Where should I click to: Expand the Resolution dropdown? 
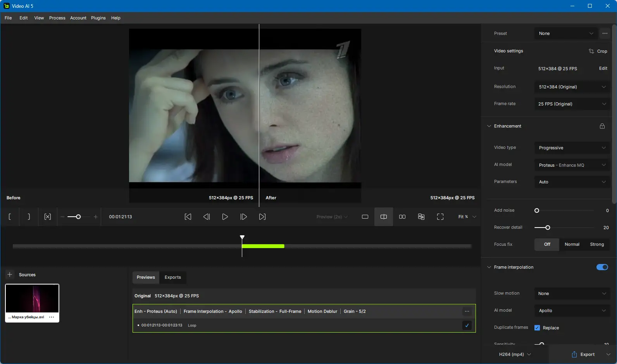(571, 87)
